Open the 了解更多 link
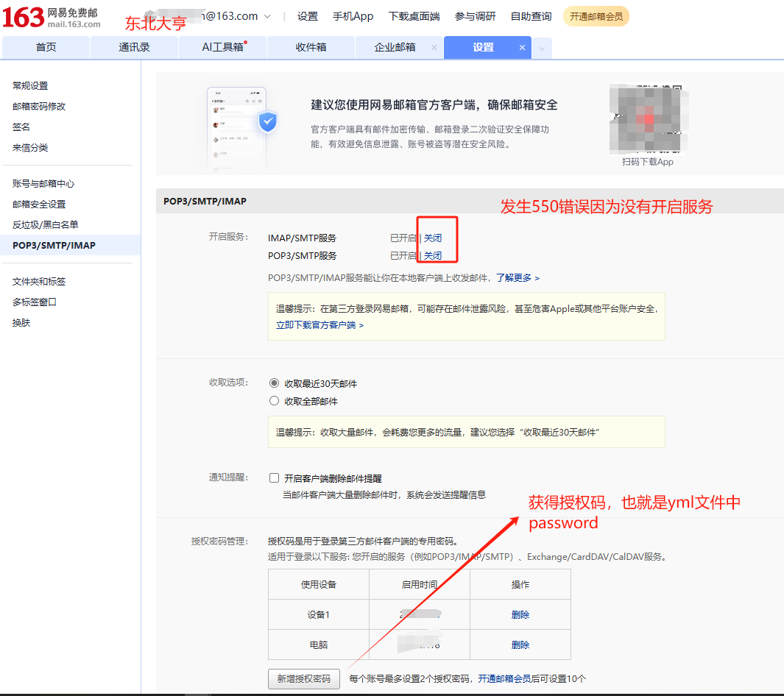Viewport: 784px width, 696px height. 518,278
